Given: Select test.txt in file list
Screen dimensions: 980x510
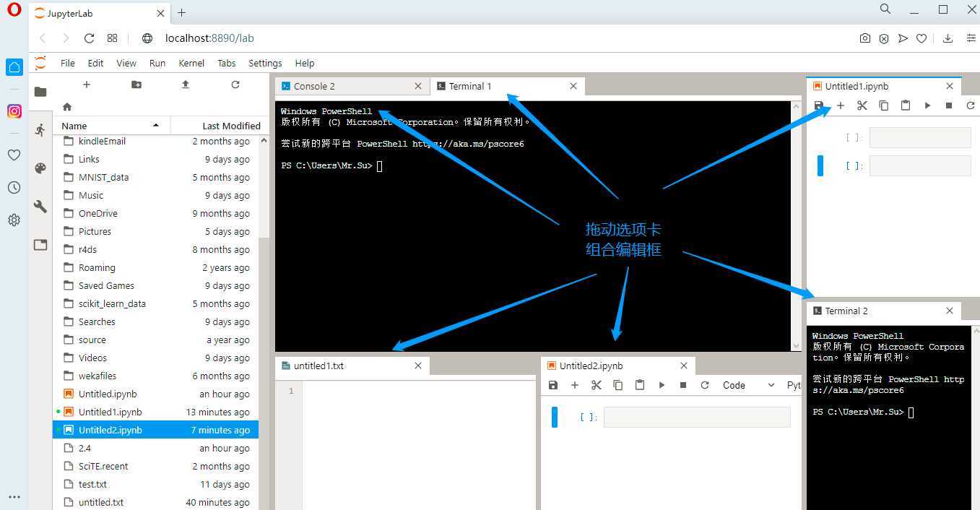Looking at the screenshot, I should tap(156, 484).
